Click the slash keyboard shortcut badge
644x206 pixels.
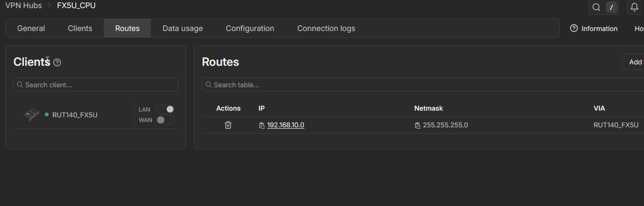(611, 7)
